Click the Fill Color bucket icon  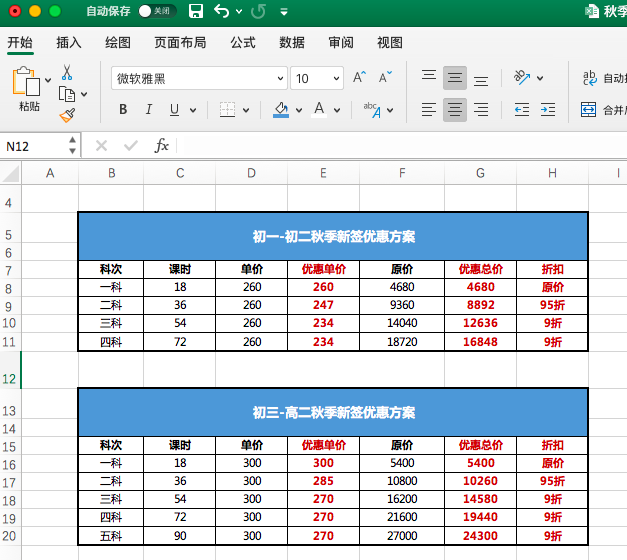(281, 109)
